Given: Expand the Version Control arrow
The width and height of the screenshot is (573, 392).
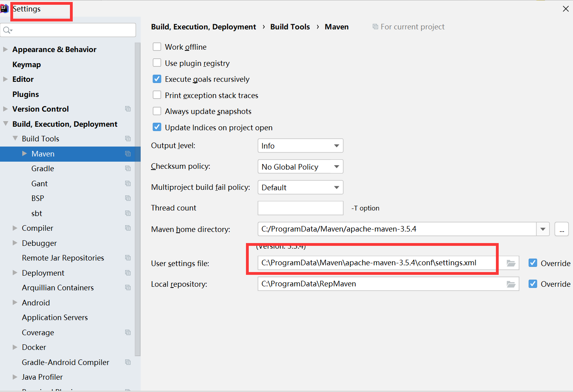Looking at the screenshot, I should tap(5, 109).
